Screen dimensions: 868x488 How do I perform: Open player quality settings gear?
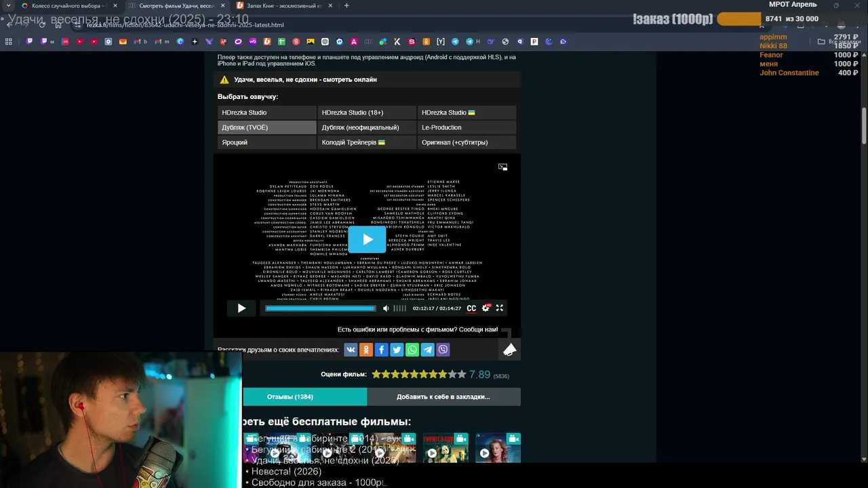(x=486, y=308)
